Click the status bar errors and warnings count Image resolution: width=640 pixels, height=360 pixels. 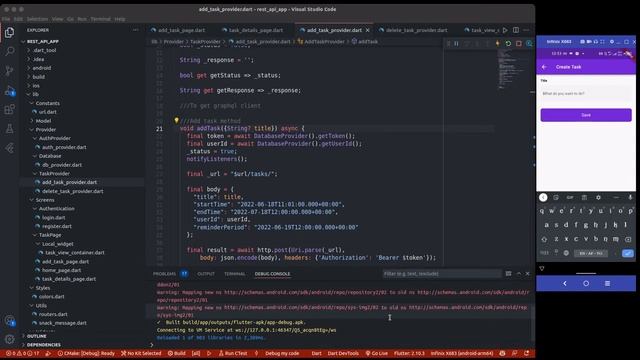click(x=22, y=353)
